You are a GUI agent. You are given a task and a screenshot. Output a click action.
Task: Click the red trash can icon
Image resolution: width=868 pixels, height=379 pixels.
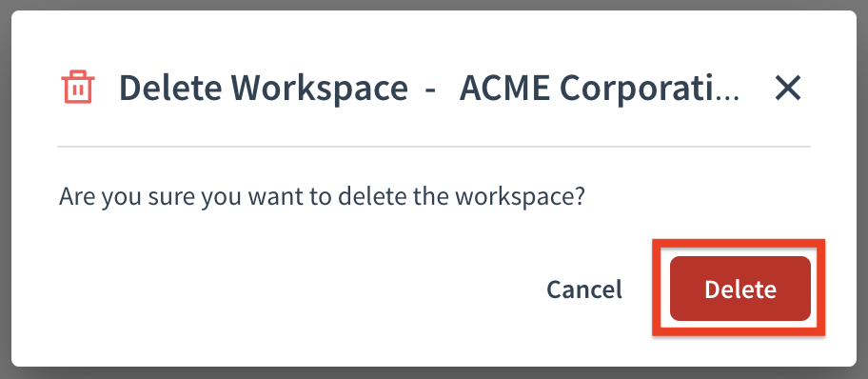(78, 87)
